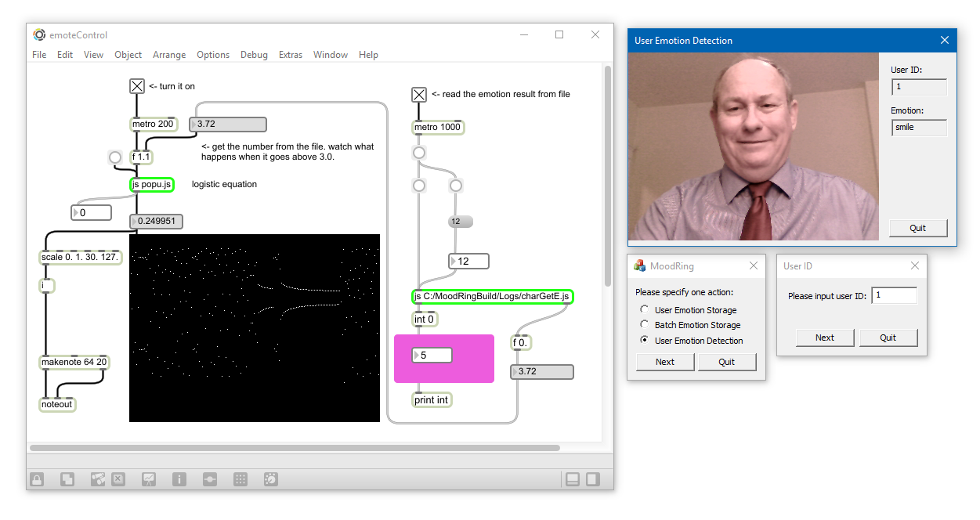The image size is (980, 520).
Task: Open the Extras menu
Action: click(291, 55)
